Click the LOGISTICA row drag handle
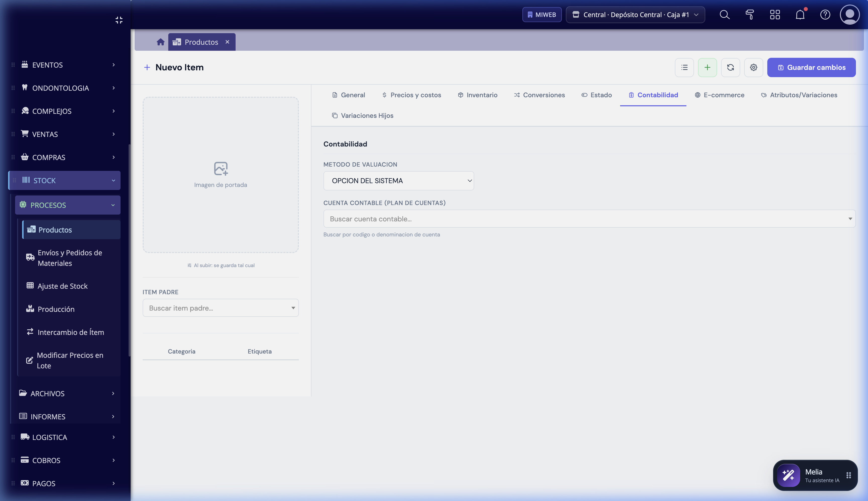The height and width of the screenshot is (501, 868). click(x=13, y=437)
